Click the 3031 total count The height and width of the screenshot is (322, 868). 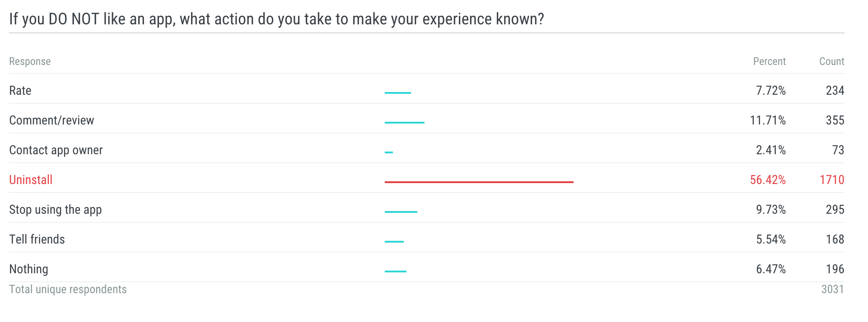(x=833, y=290)
